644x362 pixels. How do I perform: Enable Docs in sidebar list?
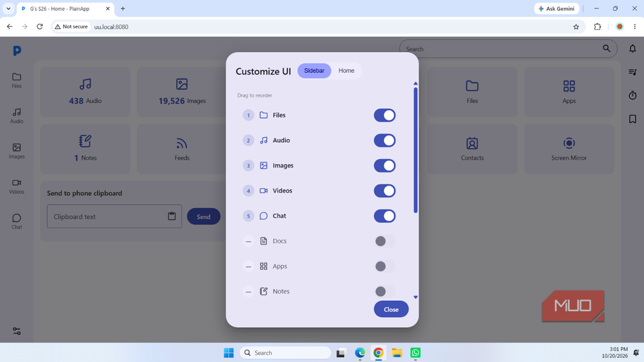pos(384,241)
